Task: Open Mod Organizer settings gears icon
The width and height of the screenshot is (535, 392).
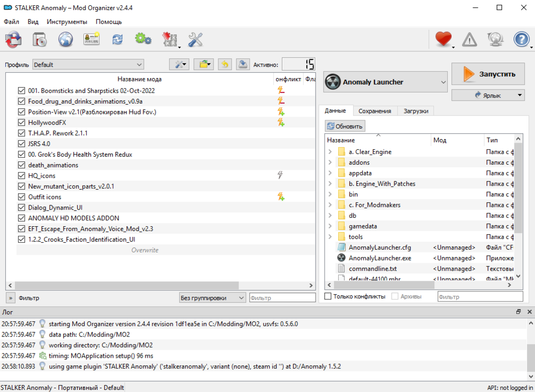Action: point(143,40)
